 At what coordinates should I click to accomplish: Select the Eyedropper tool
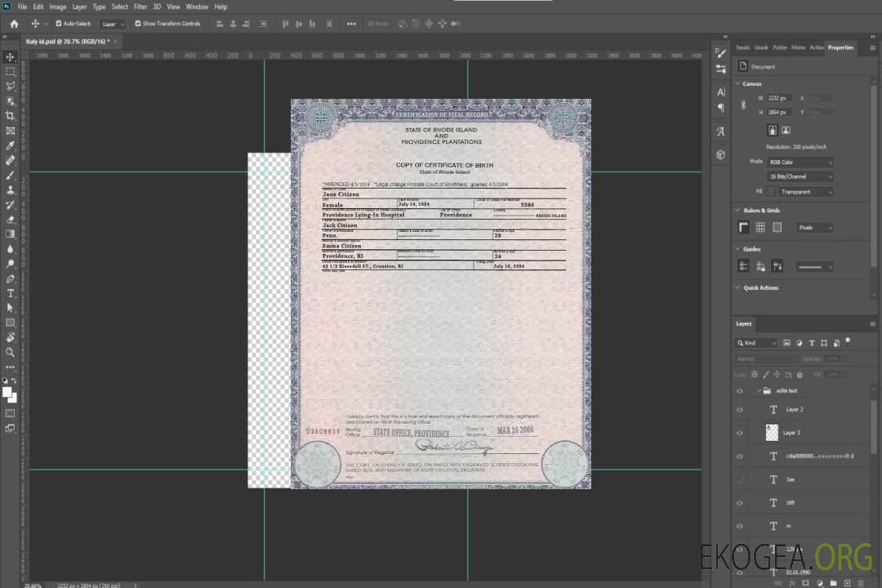pyautogui.click(x=10, y=145)
